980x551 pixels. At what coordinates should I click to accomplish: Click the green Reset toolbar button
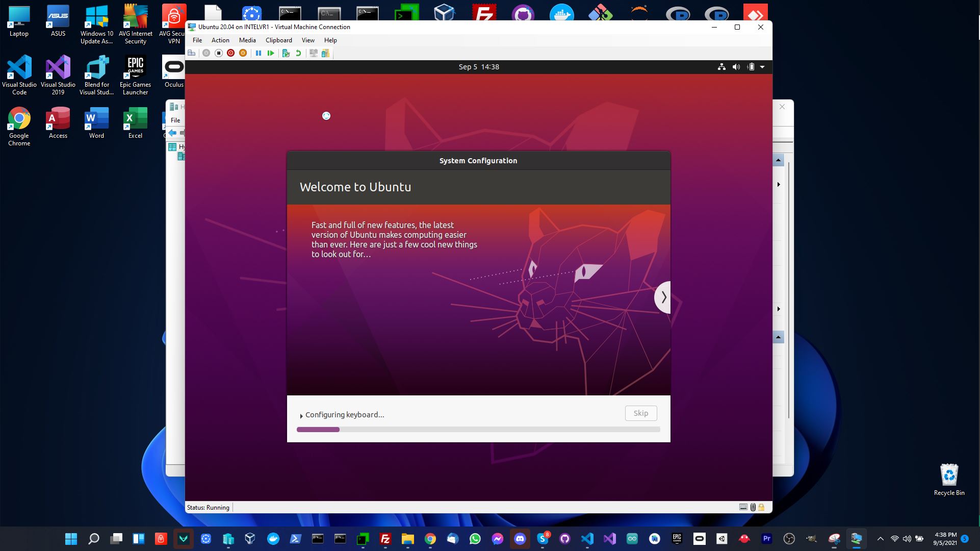pyautogui.click(x=271, y=53)
